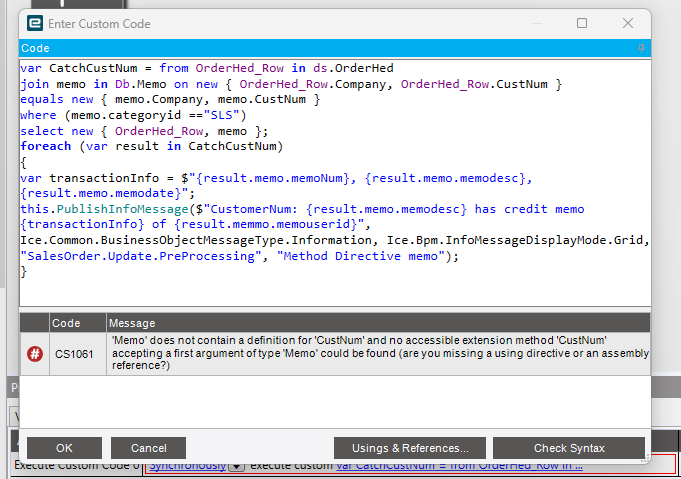Pin the Code panel using pushpin icon

(x=641, y=48)
